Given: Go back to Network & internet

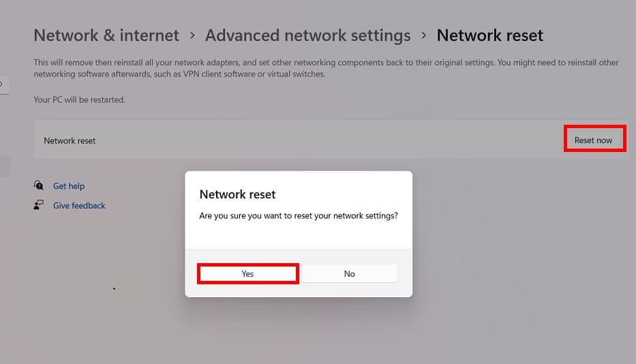Looking at the screenshot, I should pos(106,35).
